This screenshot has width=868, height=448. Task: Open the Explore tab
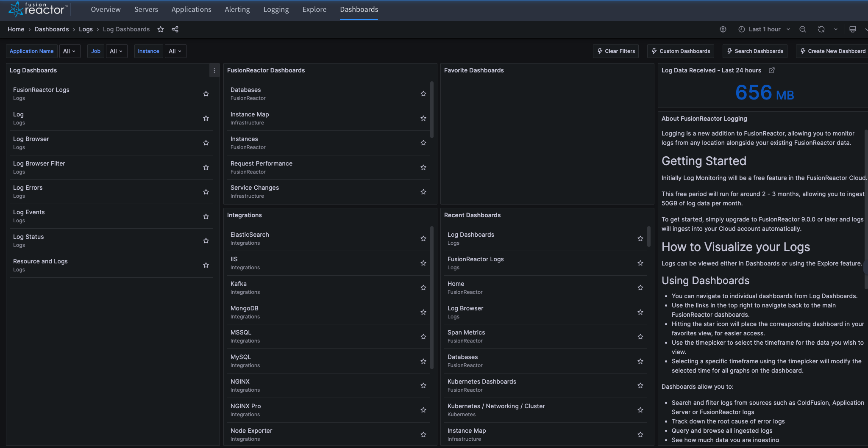coord(314,9)
